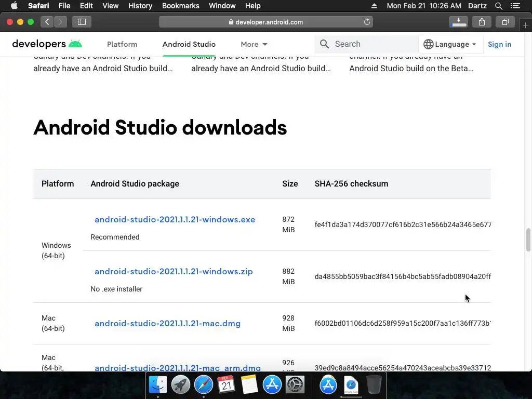Click the eject icon in menu bar
The image size is (532, 399).
point(374,6)
